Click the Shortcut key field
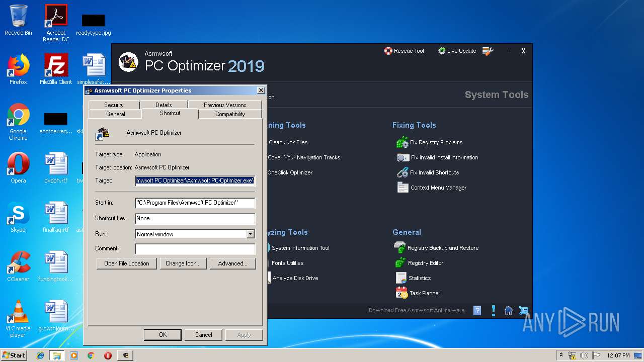This screenshot has height=362, width=644. [195, 218]
